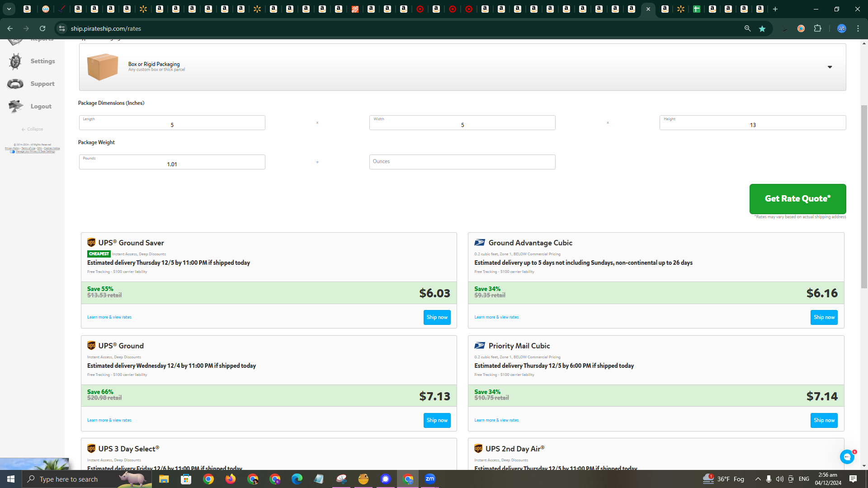Open a new browser tab
This screenshot has width=868, height=488.
[775, 9]
